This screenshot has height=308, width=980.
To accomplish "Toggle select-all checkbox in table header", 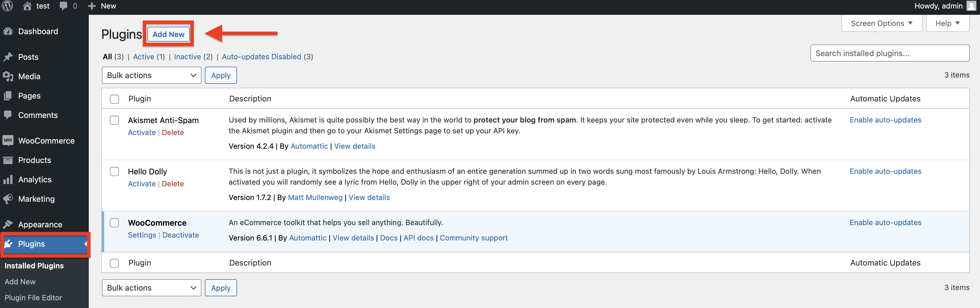I will point(114,99).
